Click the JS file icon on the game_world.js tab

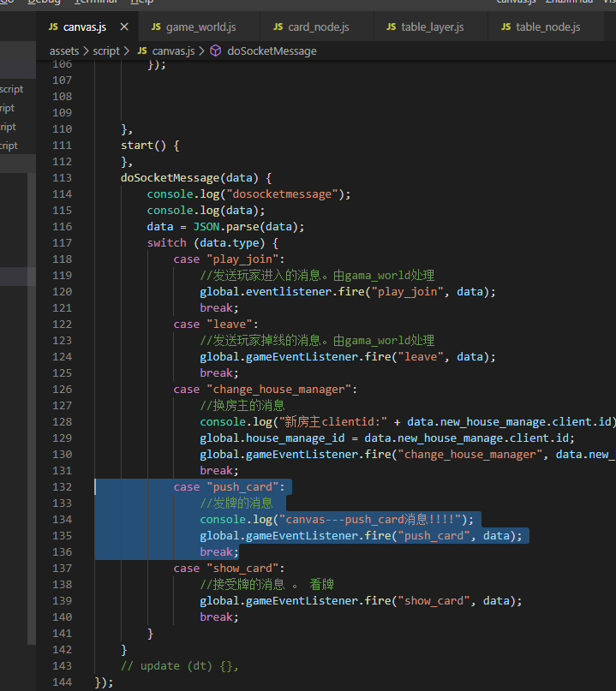[156, 27]
